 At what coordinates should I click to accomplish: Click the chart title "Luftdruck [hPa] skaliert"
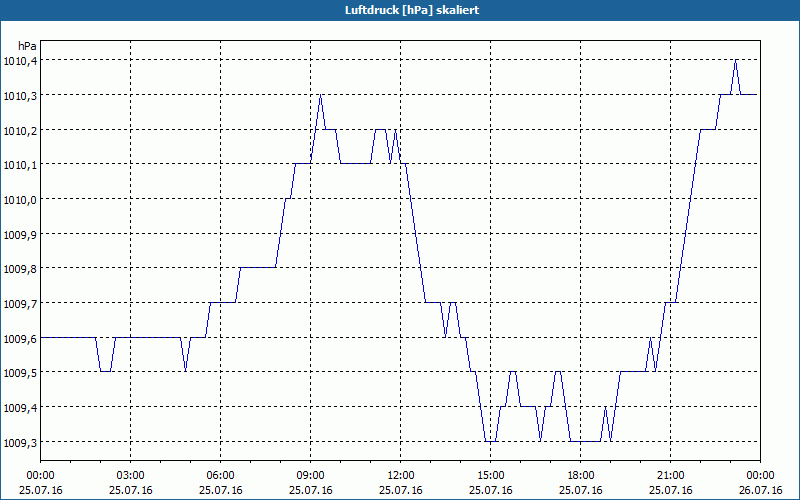click(412, 10)
